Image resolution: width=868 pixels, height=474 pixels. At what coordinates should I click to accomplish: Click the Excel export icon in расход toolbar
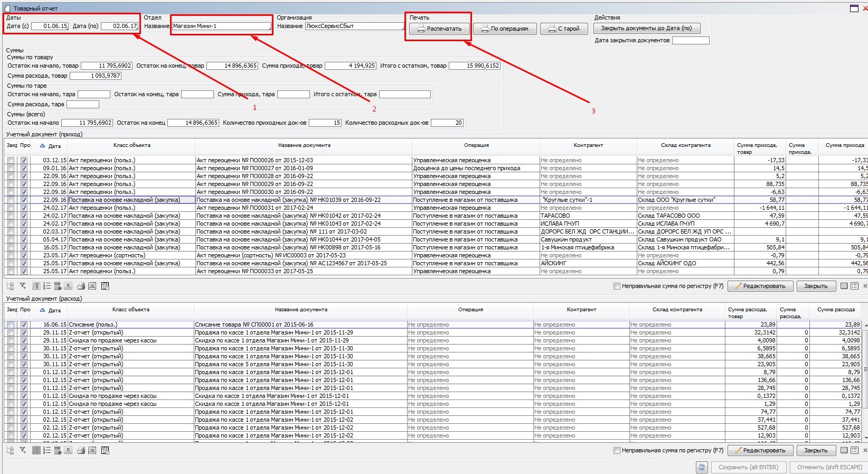[x=92, y=450]
